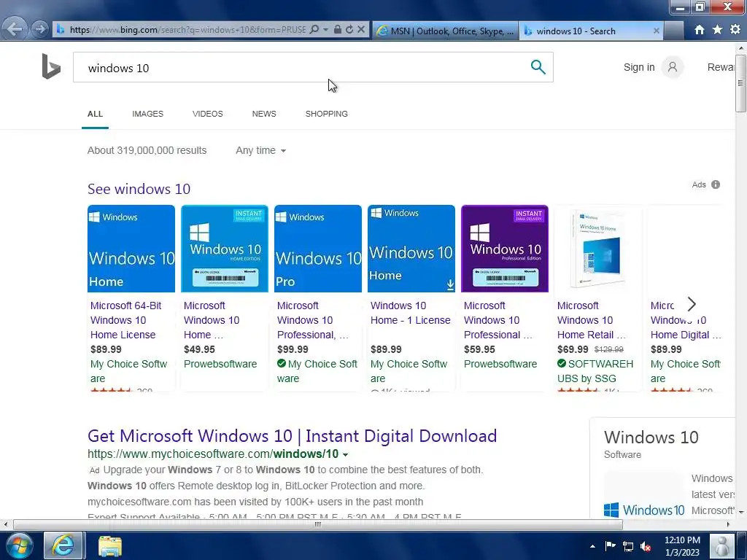Expand the Any time filter dropdown

[260, 150]
